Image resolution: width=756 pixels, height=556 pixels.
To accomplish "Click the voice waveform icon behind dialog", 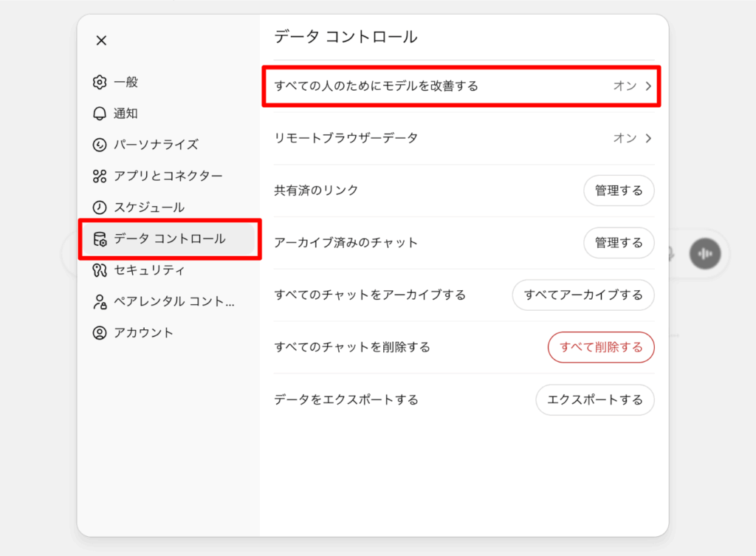I will click(705, 254).
